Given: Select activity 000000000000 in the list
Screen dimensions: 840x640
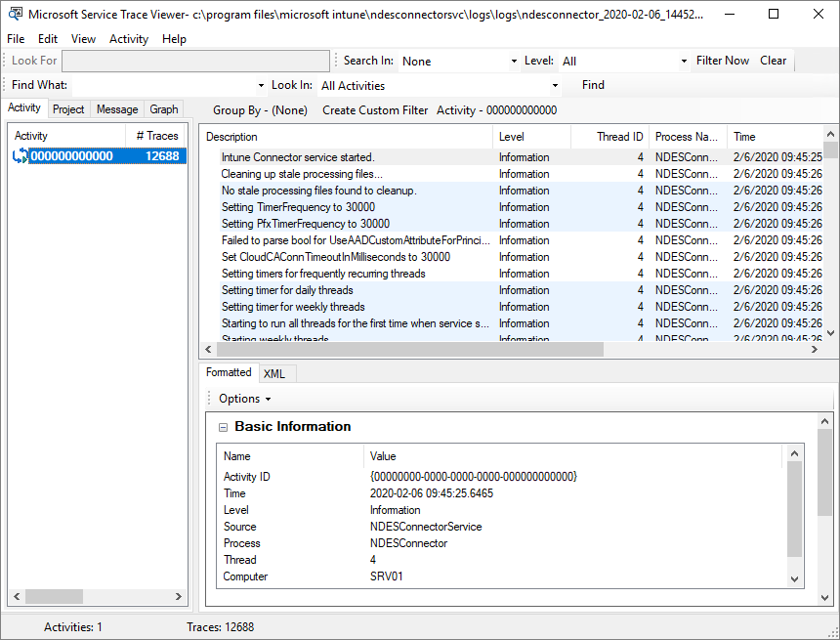Looking at the screenshot, I should click(x=99, y=156).
